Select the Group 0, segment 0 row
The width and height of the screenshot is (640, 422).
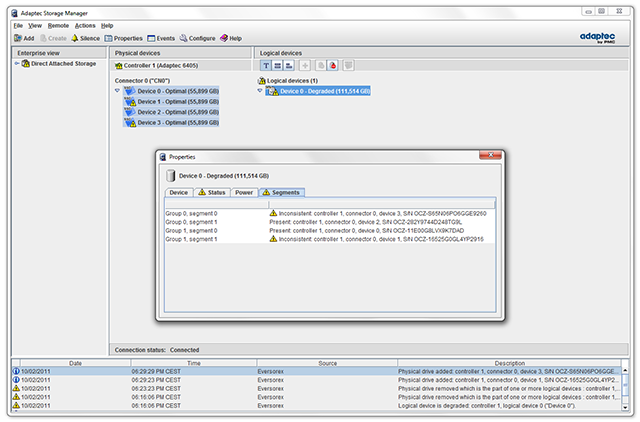click(330, 213)
